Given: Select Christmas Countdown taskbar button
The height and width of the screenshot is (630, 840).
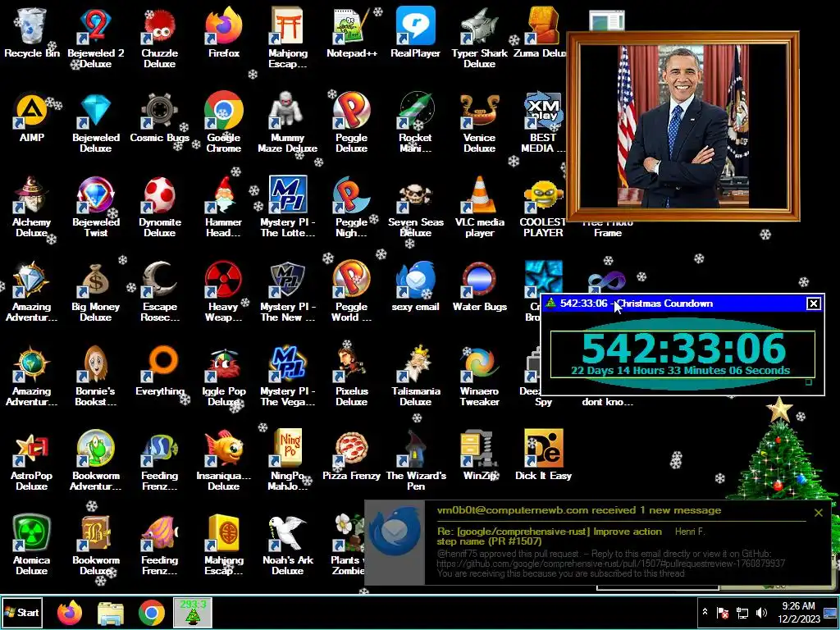Looking at the screenshot, I should click(x=193, y=613).
